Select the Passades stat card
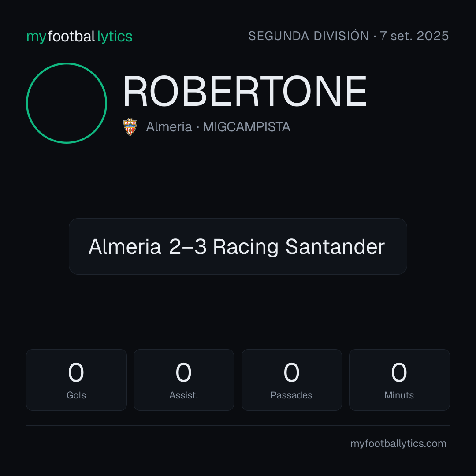This screenshot has width=476, height=476. (x=292, y=380)
